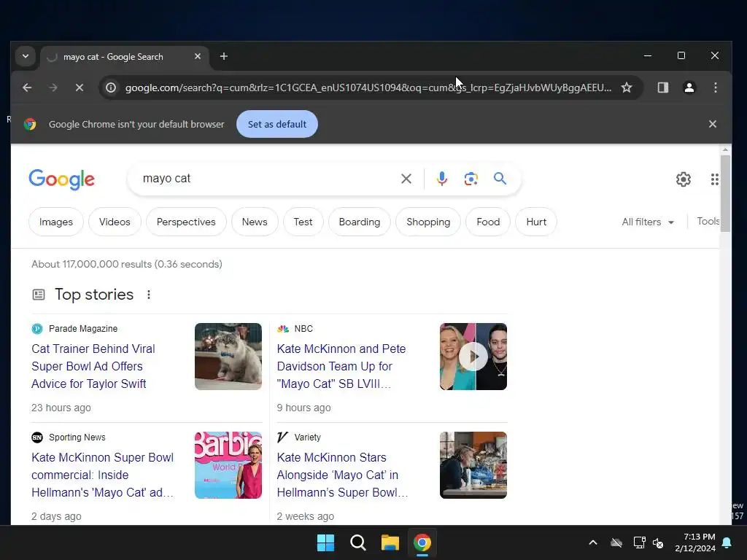Click the Chrome taskbar icon

tap(422, 542)
